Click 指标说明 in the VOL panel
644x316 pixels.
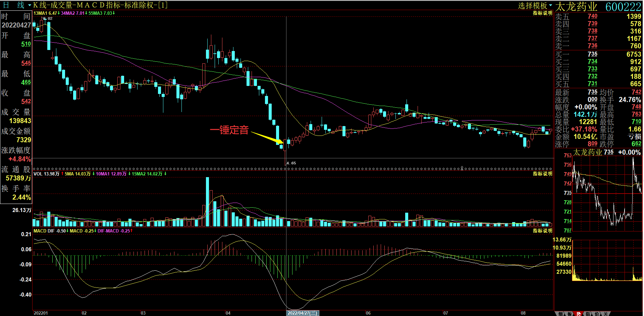[542, 174]
